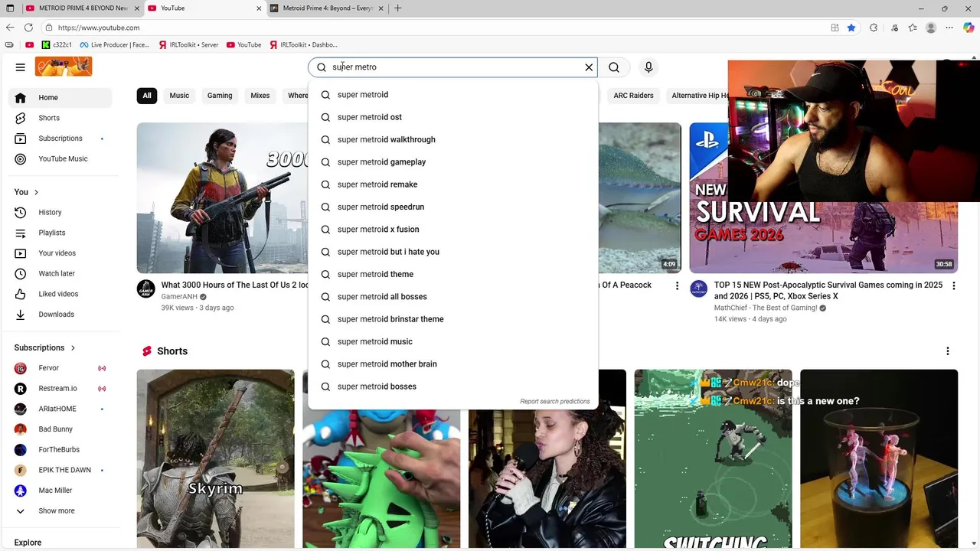
Task: Select 'super metroid walkthrough' suggestion
Action: pos(453,140)
